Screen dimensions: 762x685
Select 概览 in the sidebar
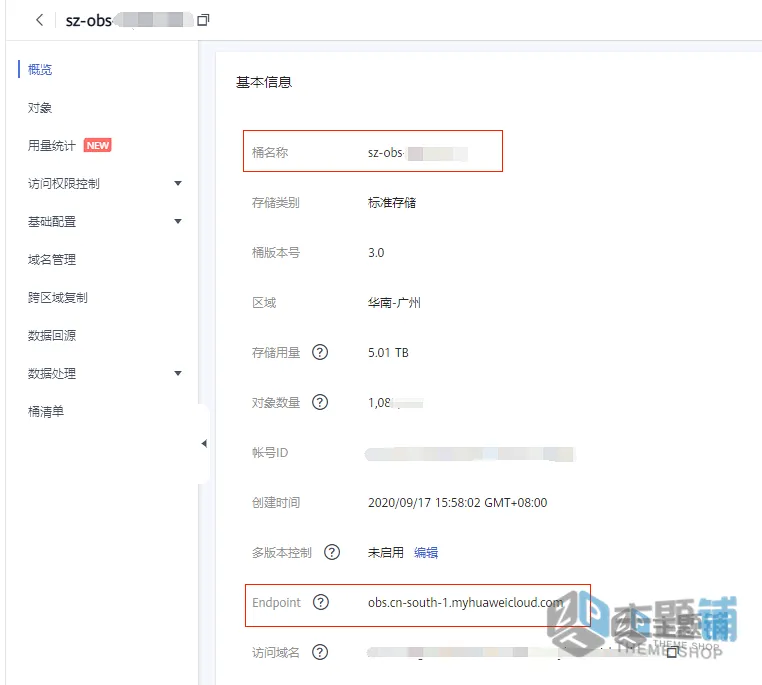40,69
